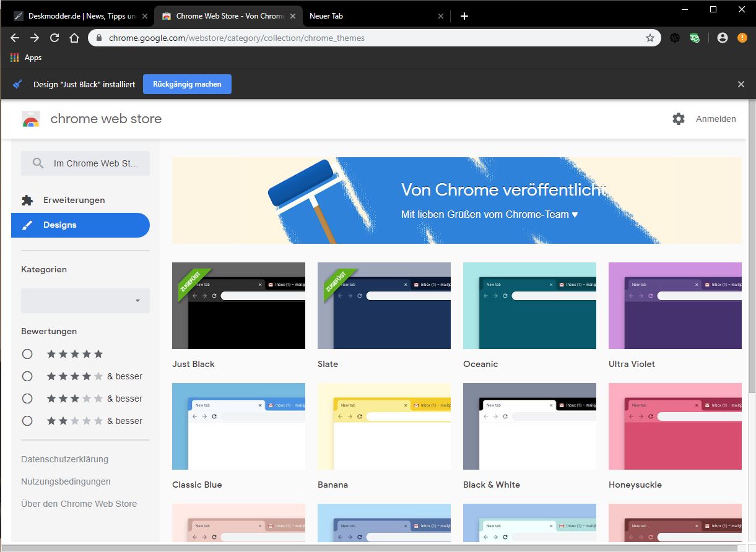Open the Classic Blue theme thumbnail
756x552 pixels.
pos(238,426)
